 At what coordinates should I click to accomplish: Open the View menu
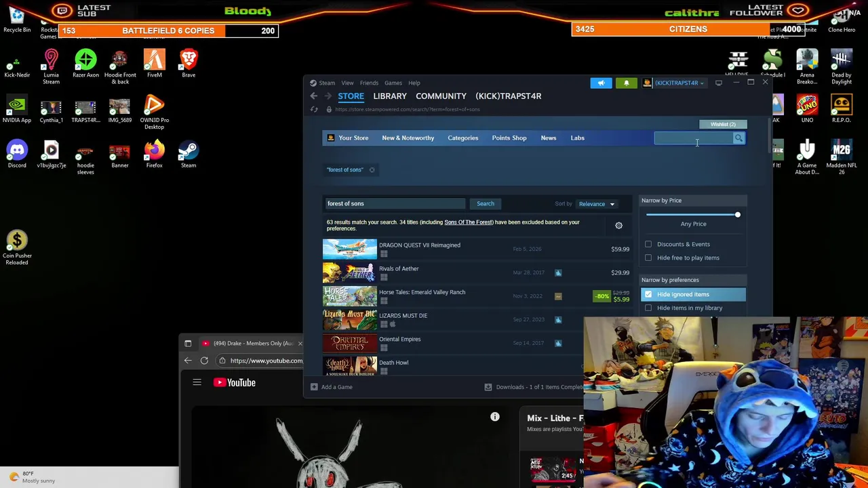point(347,83)
